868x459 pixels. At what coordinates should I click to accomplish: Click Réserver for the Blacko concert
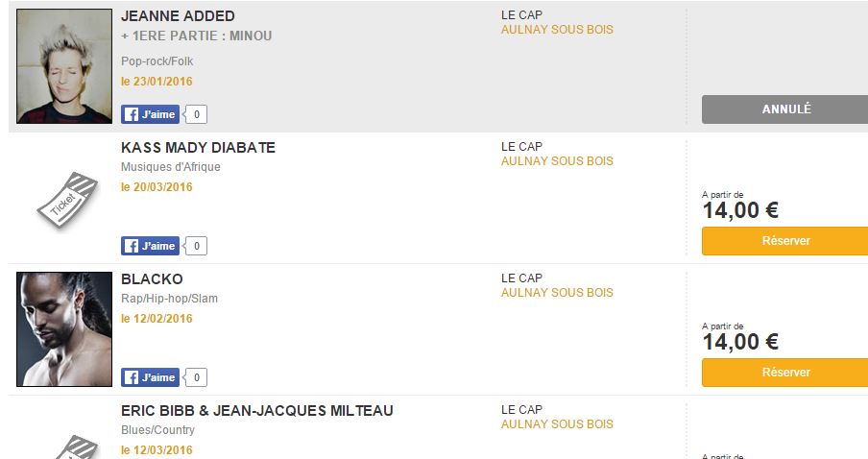click(785, 373)
